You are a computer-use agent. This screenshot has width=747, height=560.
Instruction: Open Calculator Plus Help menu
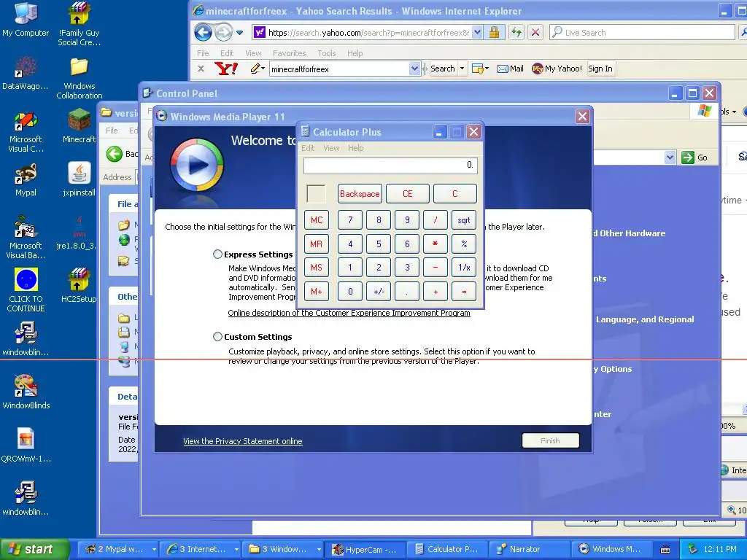click(x=355, y=148)
